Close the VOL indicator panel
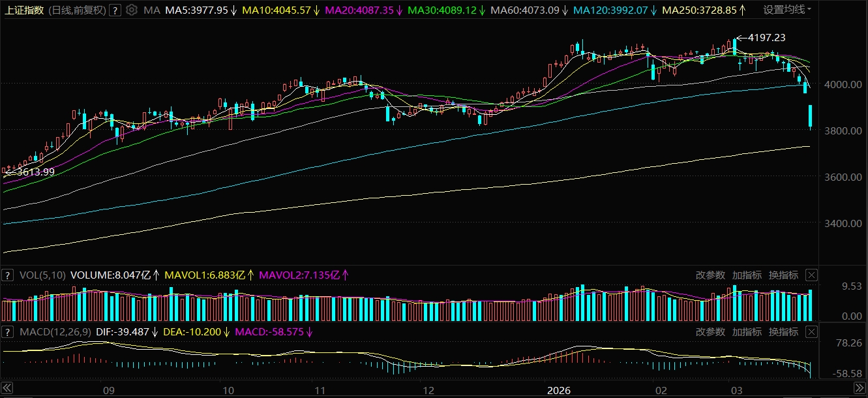Image resolution: width=868 pixels, height=398 pixels. coord(811,275)
